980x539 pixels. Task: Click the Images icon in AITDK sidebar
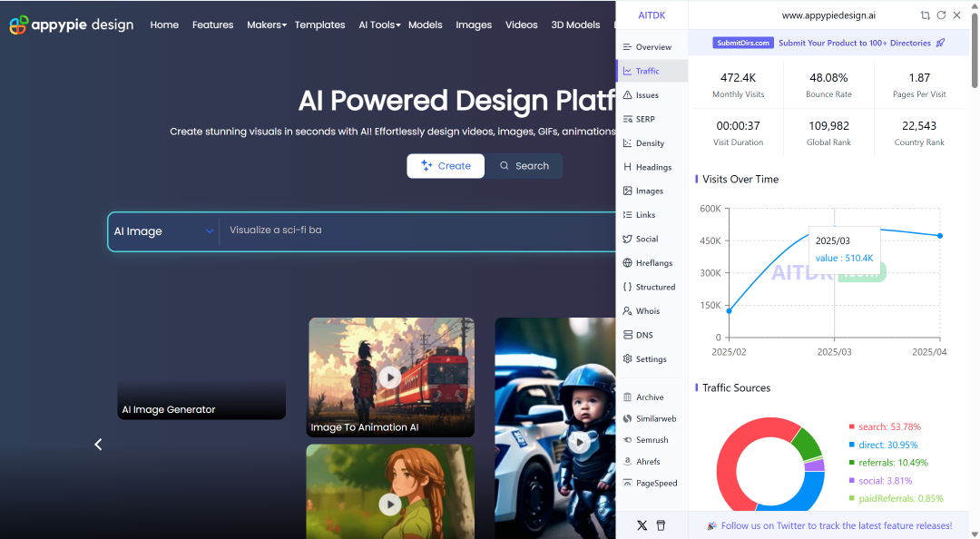coord(628,191)
